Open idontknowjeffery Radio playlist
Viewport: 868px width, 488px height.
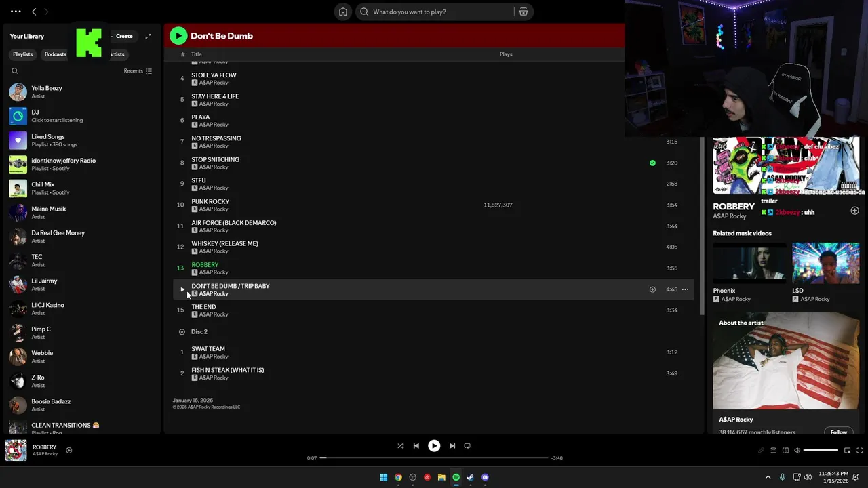[x=81, y=164]
